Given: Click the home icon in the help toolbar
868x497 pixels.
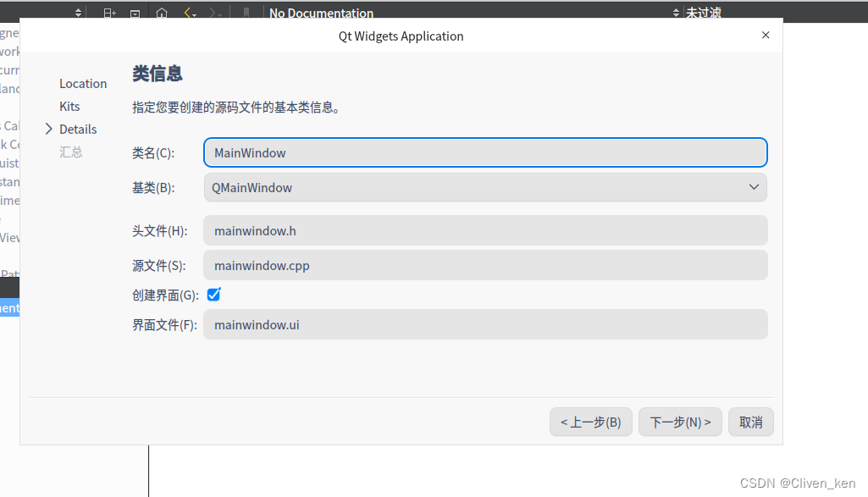Looking at the screenshot, I should pyautogui.click(x=162, y=12).
